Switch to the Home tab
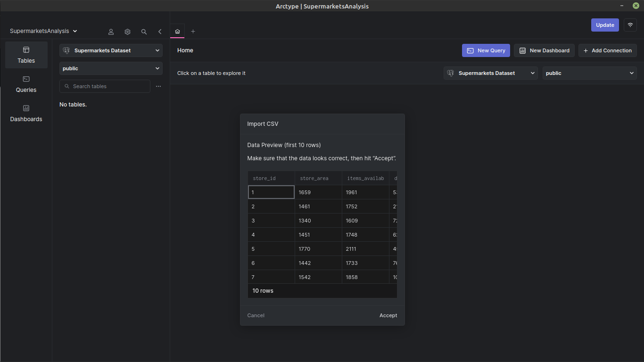 [x=177, y=31]
